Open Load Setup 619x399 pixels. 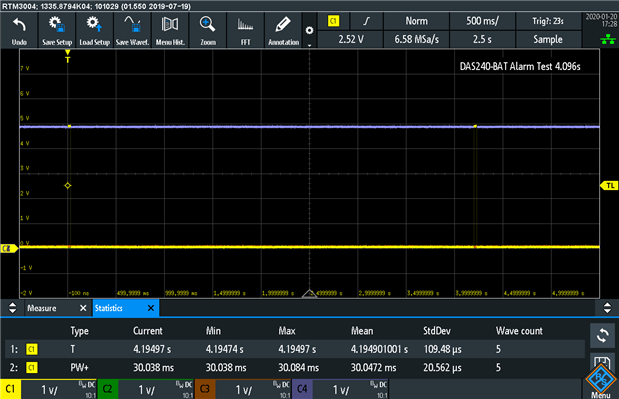click(x=94, y=31)
